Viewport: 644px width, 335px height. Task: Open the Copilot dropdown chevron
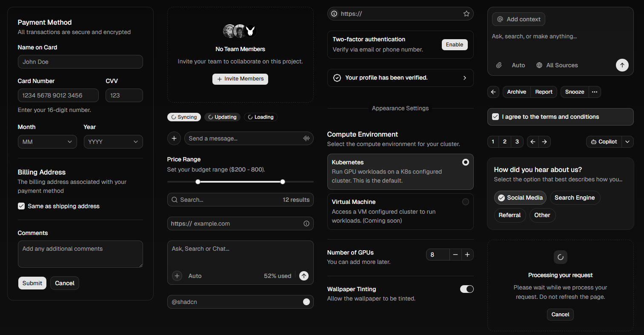627,142
